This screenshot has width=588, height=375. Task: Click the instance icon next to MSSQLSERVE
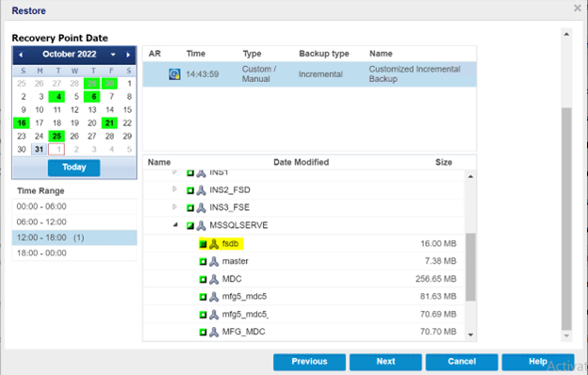(x=202, y=225)
